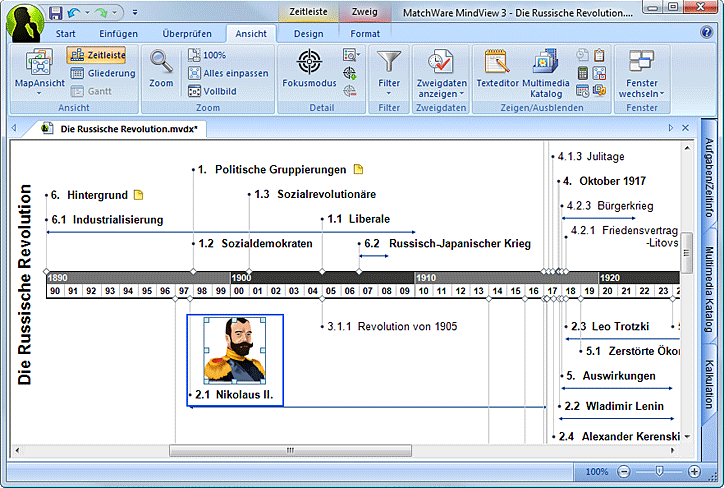Click the Zeitleiste contextual tab header

tap(308, 12)
